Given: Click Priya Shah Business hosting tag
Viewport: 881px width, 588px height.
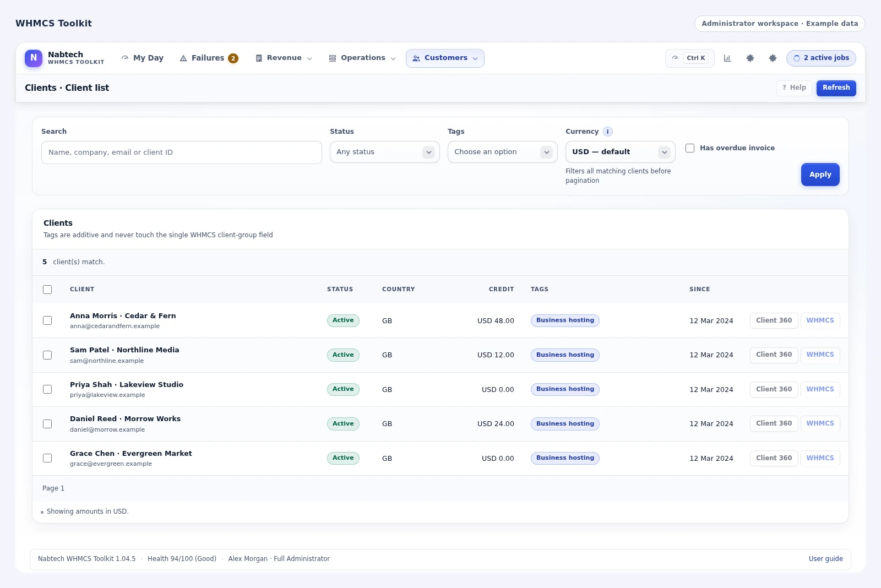Looking at the screenshot, I should [565, 389].
